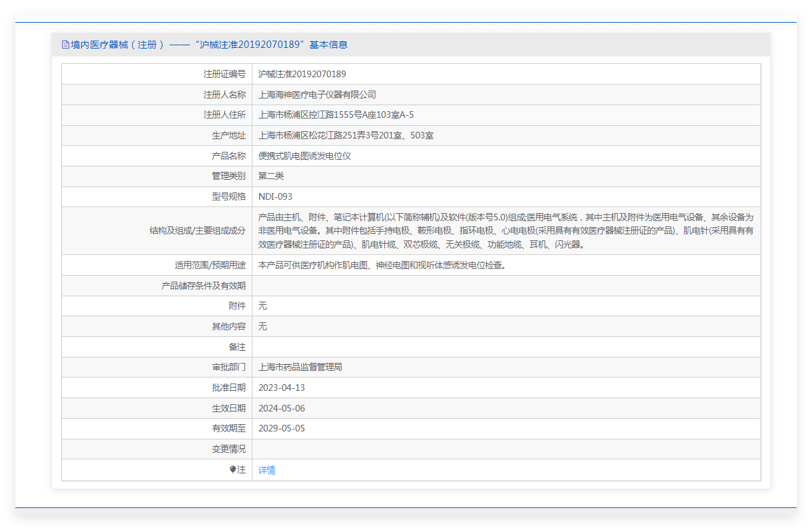Click the 产品名称 label
Viewport: 812px width, 530px height.
tap(228, 156)
